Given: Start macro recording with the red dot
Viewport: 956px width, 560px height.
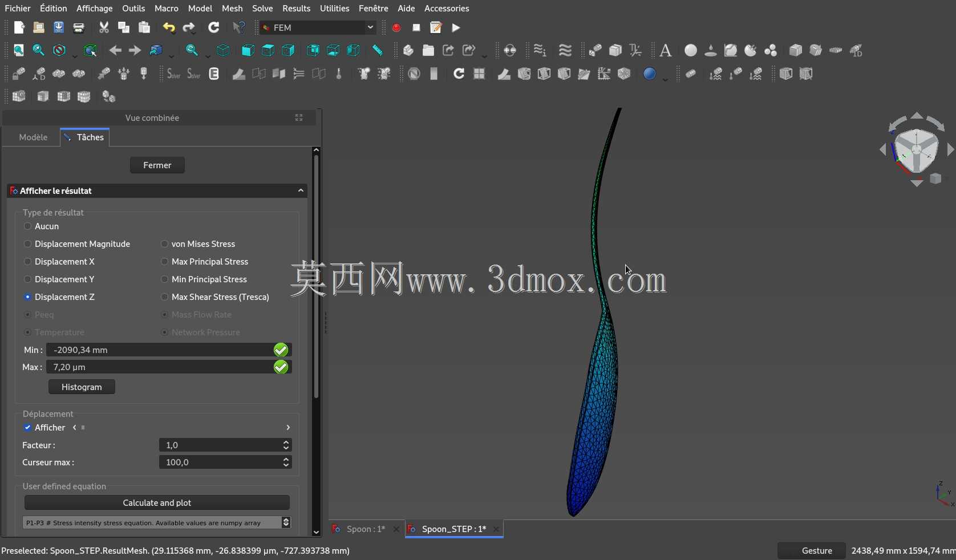Looking at the screenshot, I should pyautogui.click(x=396, y=27).
